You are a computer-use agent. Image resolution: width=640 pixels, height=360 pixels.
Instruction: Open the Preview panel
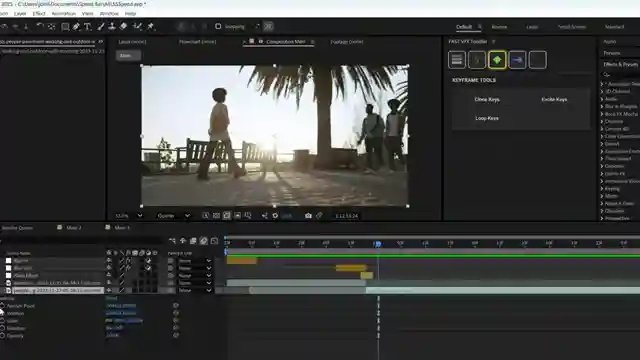(x=612, y=53)
